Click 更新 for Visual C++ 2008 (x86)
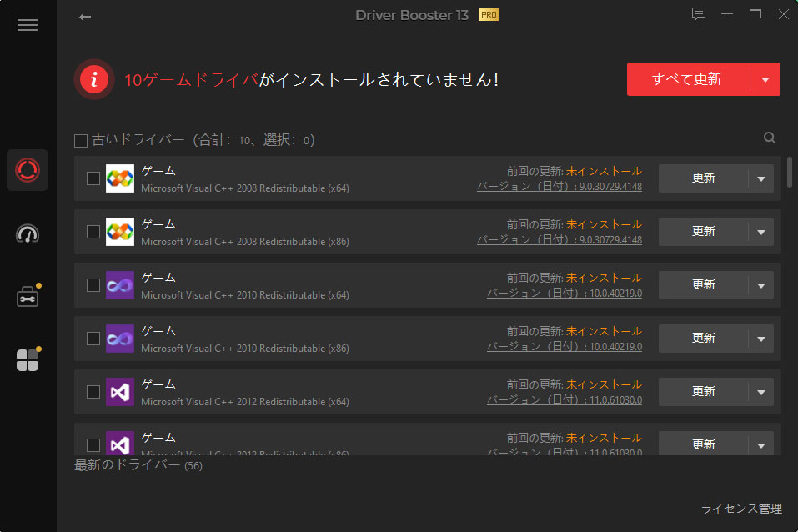This screenshot has height=532, width=798. 703,232
